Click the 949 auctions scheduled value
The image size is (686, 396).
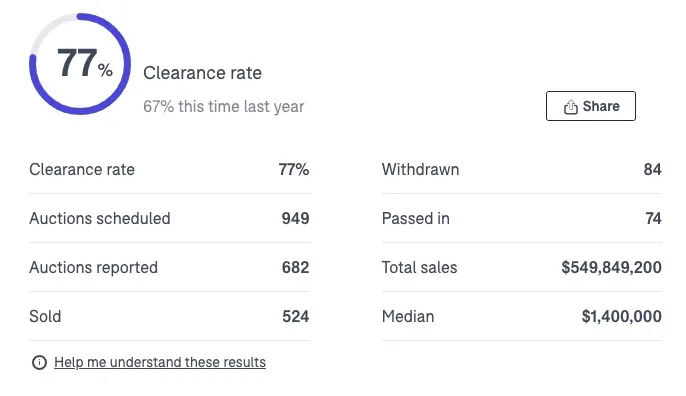(295, 218)
